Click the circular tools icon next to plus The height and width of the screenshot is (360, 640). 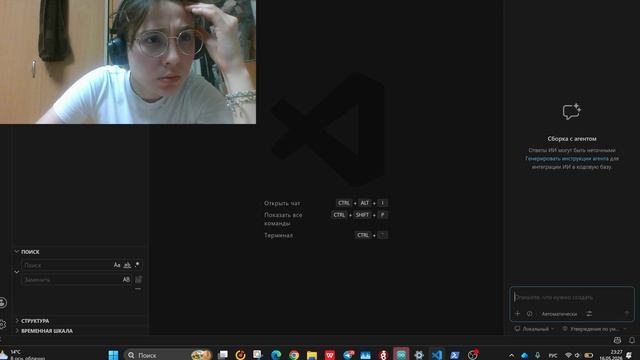coord(529,313)
